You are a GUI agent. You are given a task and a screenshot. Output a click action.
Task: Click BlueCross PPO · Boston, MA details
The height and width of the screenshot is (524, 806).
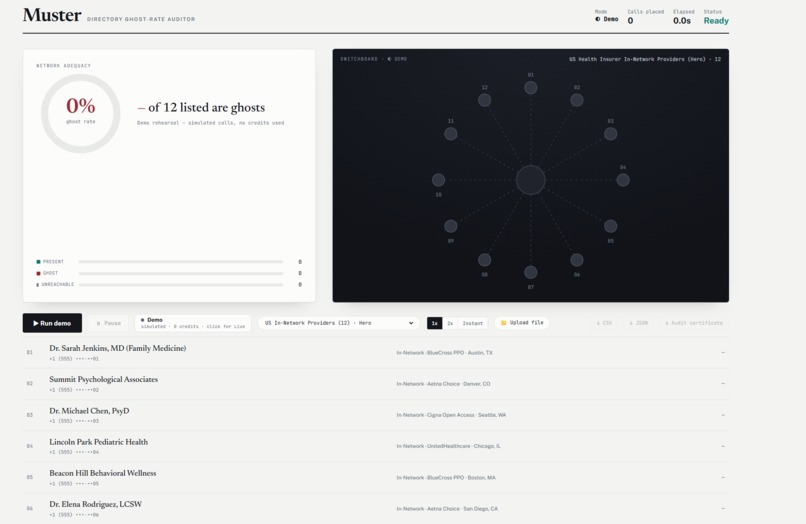coord(446,478)
